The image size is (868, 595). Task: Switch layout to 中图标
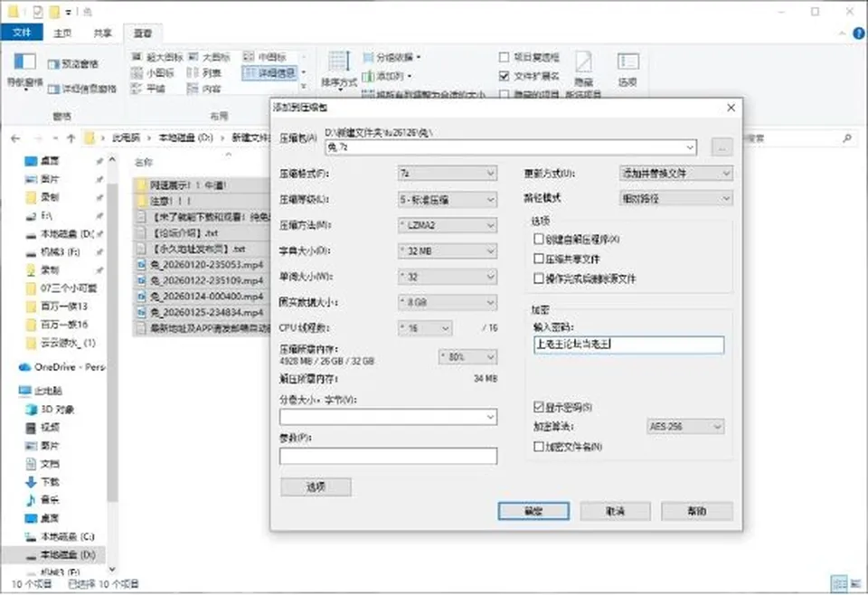(x=265, y=57)
